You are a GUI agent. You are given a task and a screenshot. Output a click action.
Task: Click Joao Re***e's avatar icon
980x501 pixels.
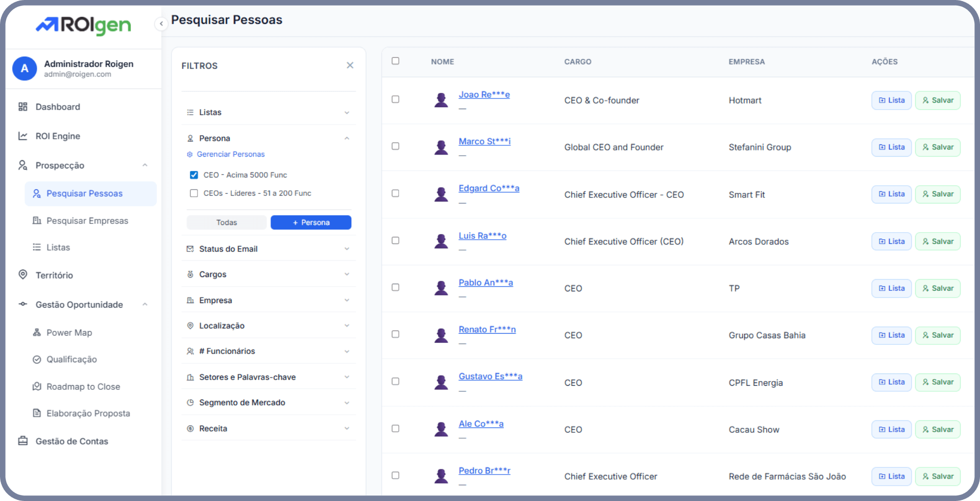pos(441,100)
